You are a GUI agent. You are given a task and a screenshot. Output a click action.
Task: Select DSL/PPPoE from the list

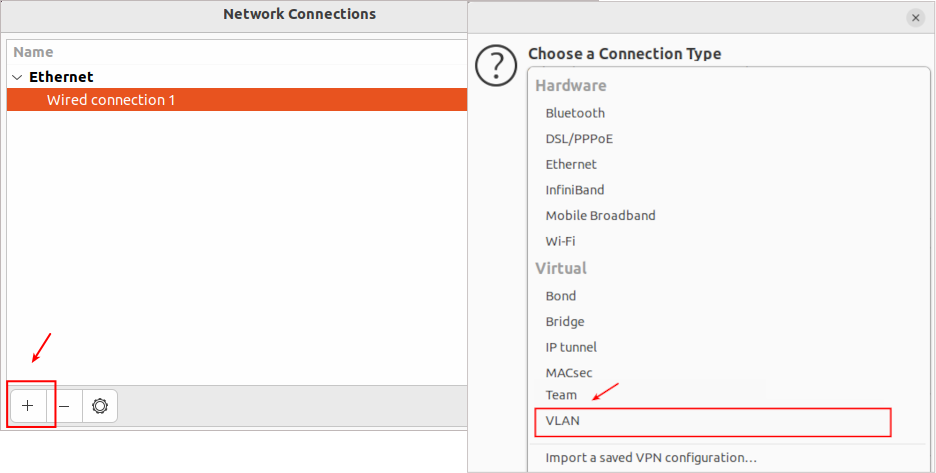[x=581, y=139]
